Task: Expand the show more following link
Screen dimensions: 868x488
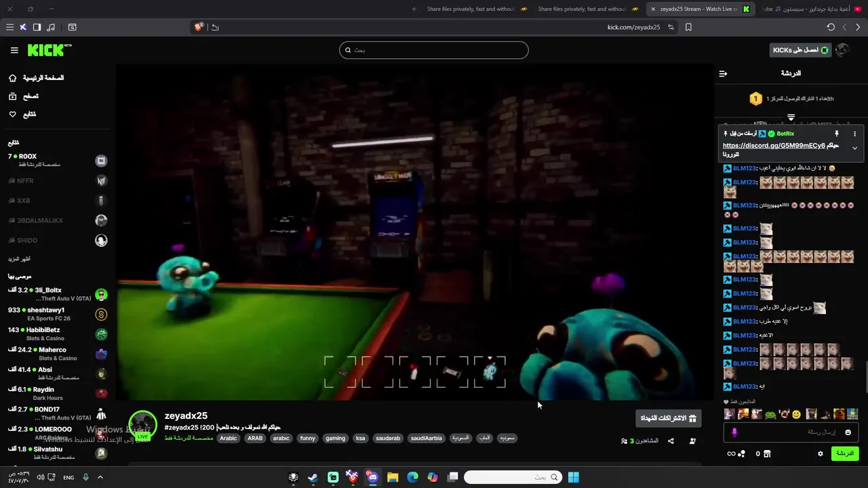Action: pyautogui.click(x=20, y=259)
